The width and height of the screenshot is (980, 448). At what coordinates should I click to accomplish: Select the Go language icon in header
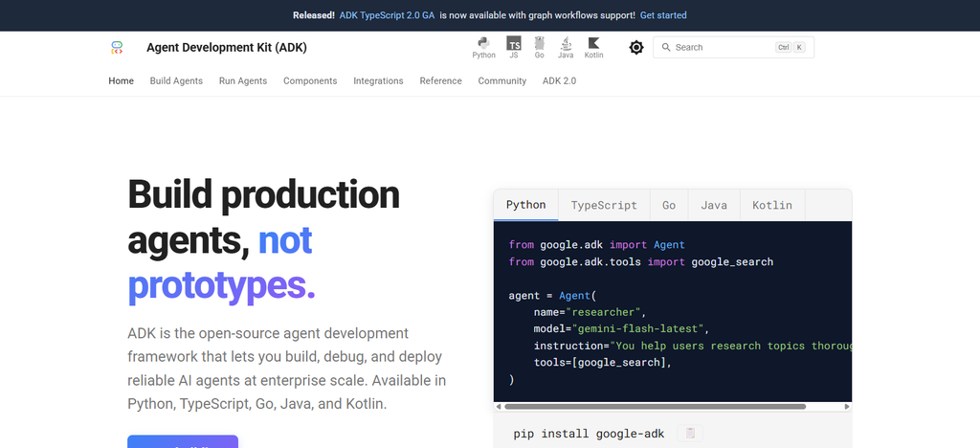coord(540,48)
